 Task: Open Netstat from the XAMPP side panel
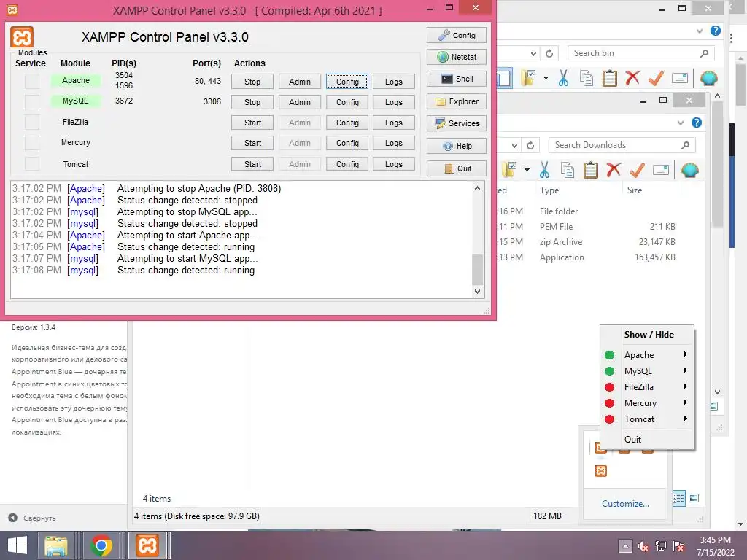coord(457,57)
